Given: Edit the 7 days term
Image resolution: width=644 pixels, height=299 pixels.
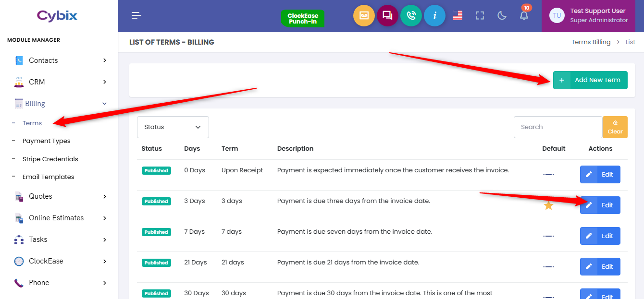Looking at the screenshot, I should (x=600, y=236).
